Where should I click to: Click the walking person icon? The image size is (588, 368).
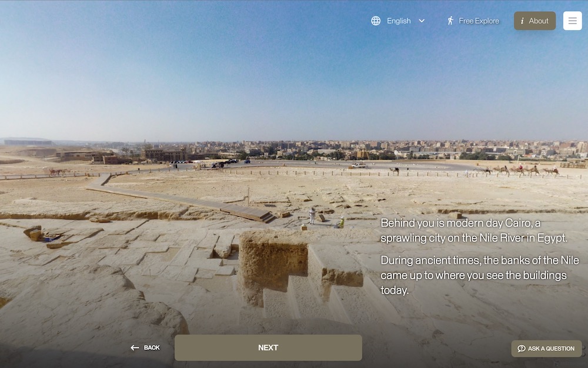pos(450,21)
